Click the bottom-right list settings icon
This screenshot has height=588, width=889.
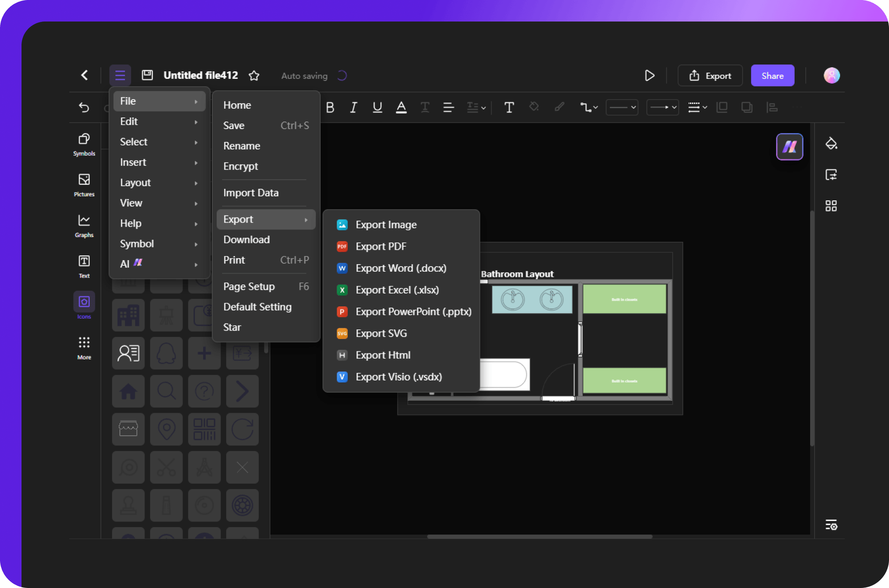click(x=831, y=525)
